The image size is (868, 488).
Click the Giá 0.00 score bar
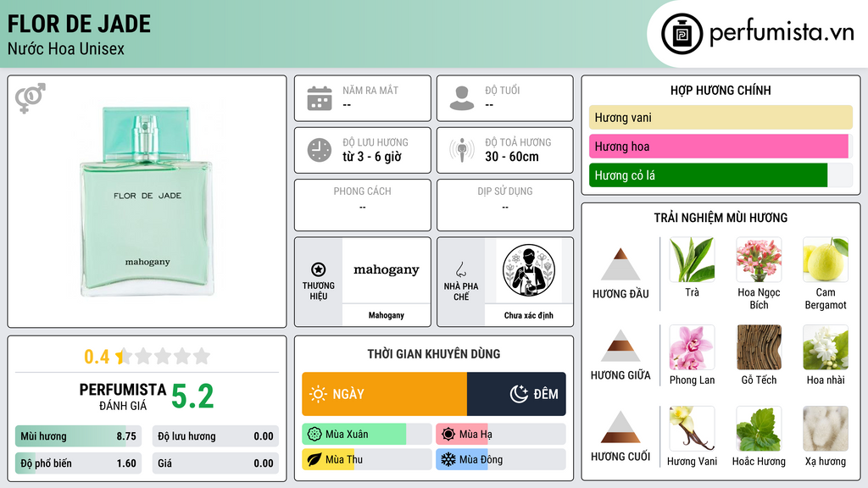[215, 463]
